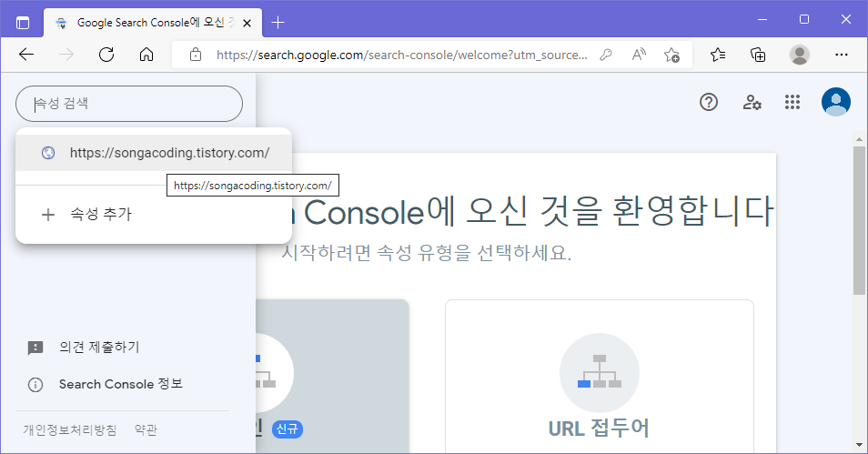Open user settings icon
Screen dimensions: 868x454
coord(752,102)
